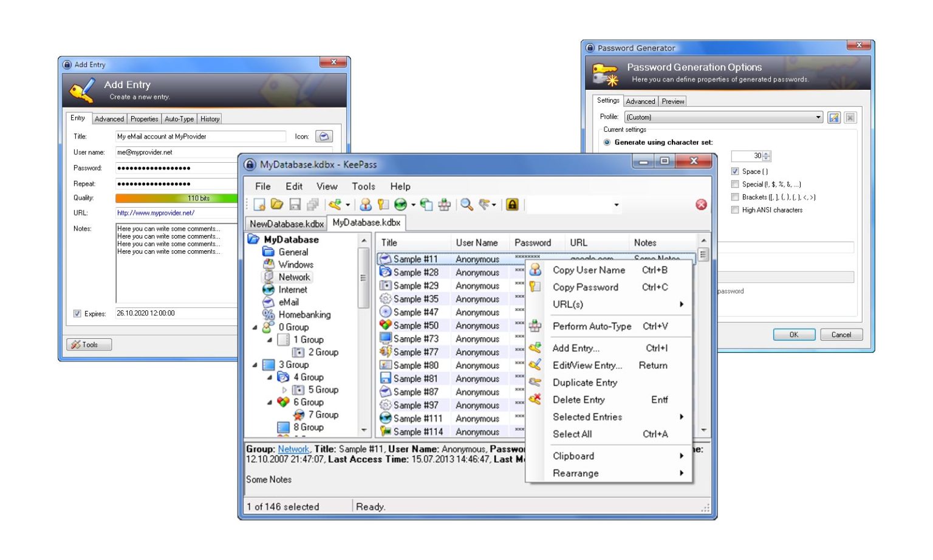Screen dimensions: 933x560
Task: Click the save profile icon beside Profile
Action: (834, 117)
